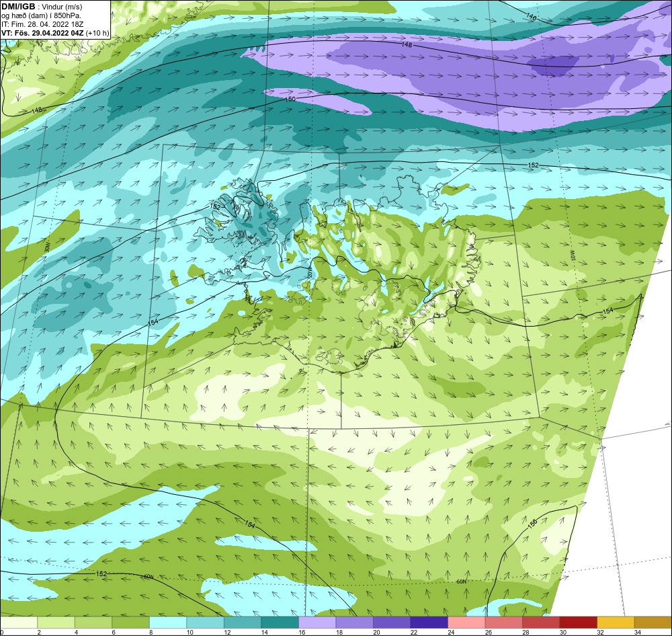672x636 pixels.
Task: Click the dark indigo swatch between 22 and 24
Action: pyautogui.click(x=429, y=623)
